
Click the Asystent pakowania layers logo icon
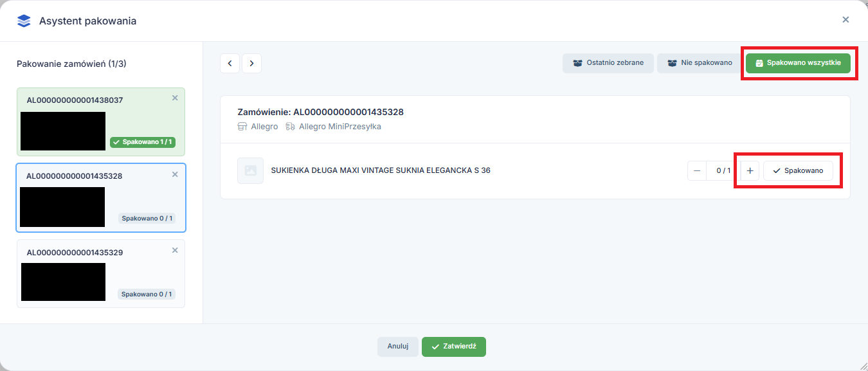pos(24,21)
